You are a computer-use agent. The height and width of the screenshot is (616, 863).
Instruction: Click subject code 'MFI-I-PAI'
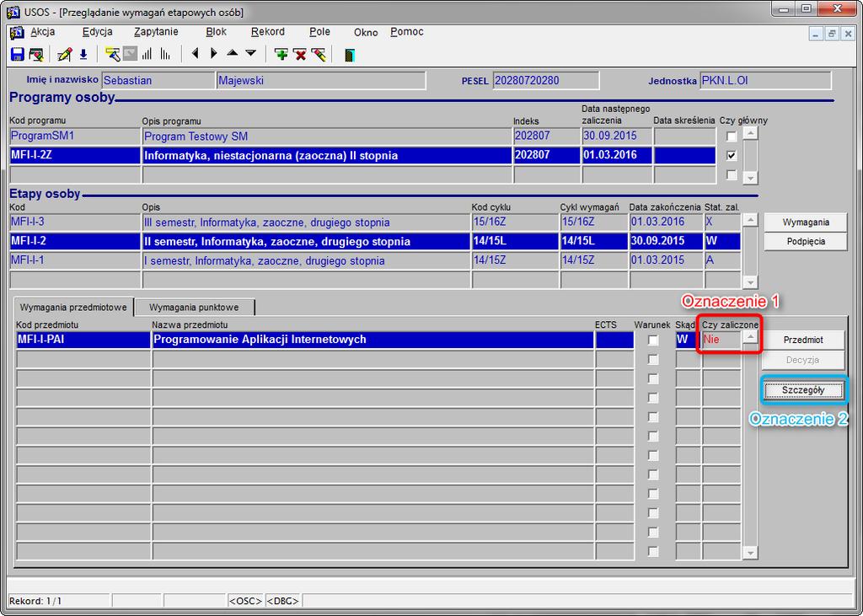pos(83,340)
